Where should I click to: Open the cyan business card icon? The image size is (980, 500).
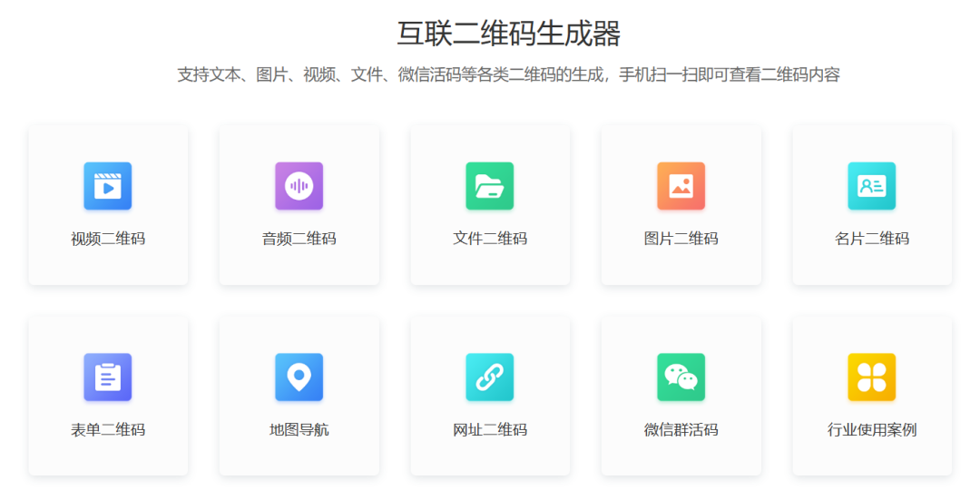click(872, 186)
